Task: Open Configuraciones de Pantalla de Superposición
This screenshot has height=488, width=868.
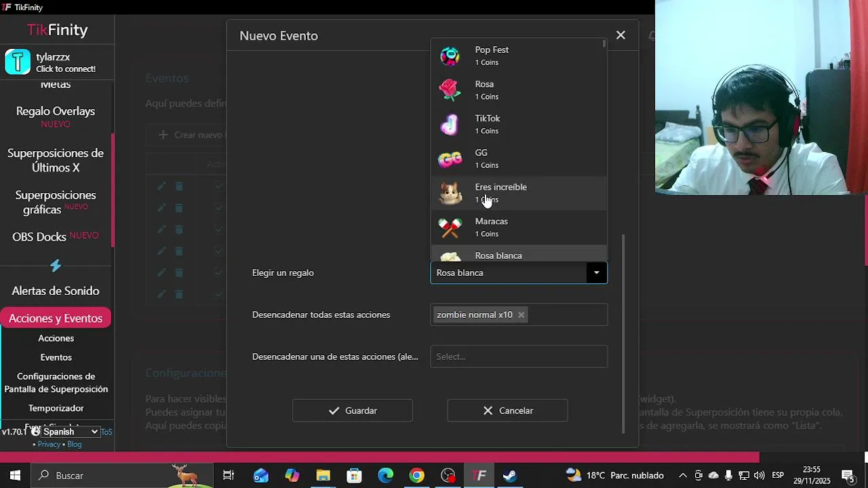Action: tap(56, 383)
